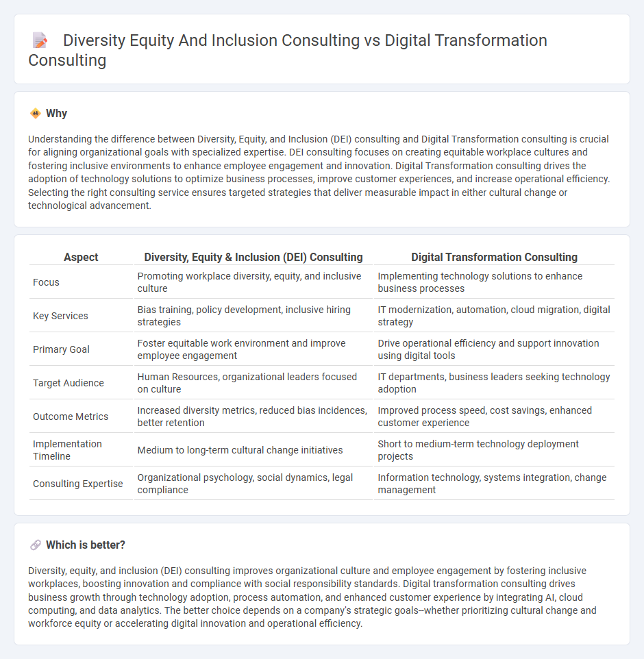Click the document pencil icon beside the title
644x659 pixels.
(x=40, y=41)
